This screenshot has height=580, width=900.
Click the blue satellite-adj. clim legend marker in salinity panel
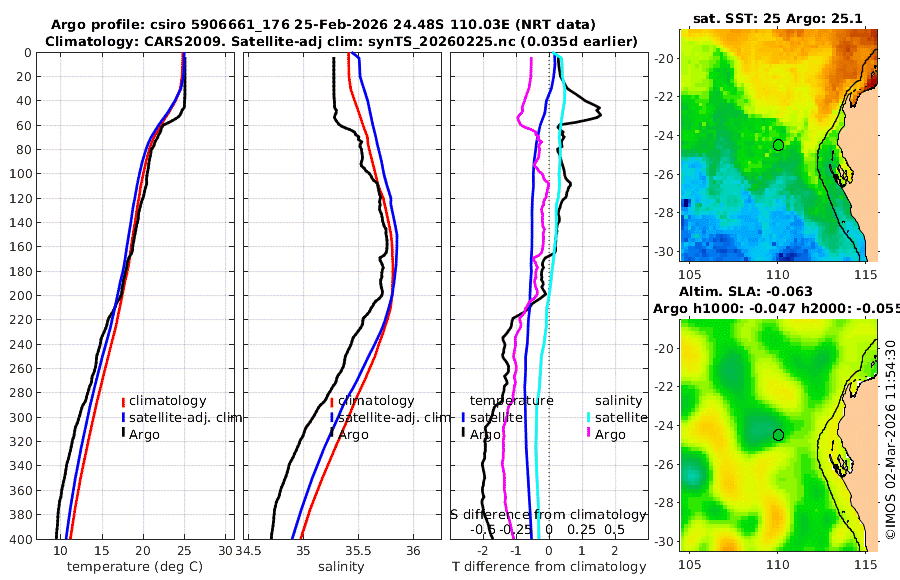coord(332,417)
